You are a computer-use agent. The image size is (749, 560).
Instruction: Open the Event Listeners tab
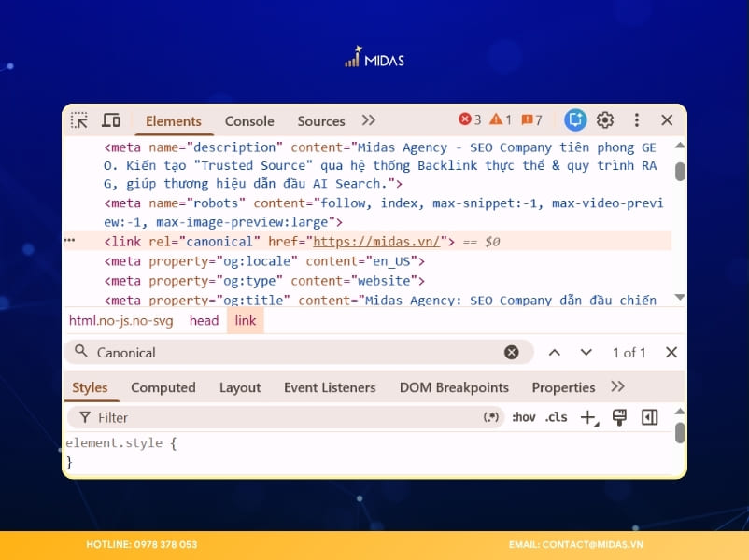pos(330,387)
